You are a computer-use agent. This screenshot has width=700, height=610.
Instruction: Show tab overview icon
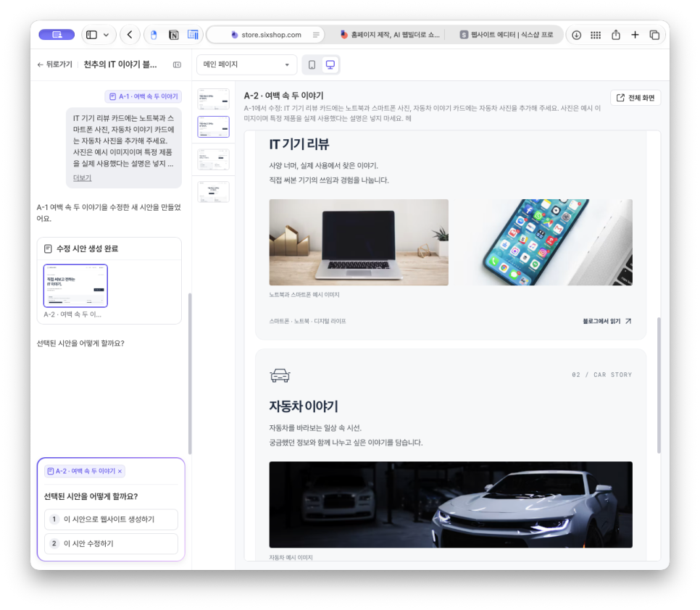coord(654,35)
